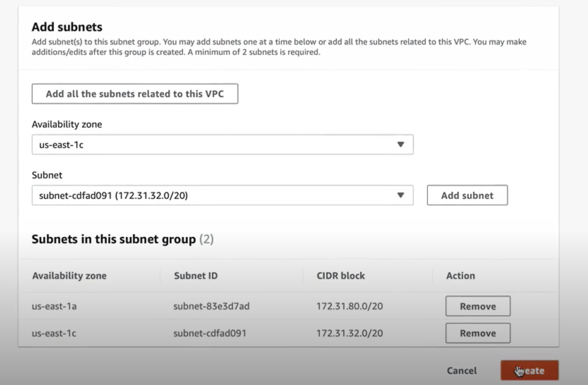Open the subnet-cdfad091 subnet selection box

coord(222,195)
